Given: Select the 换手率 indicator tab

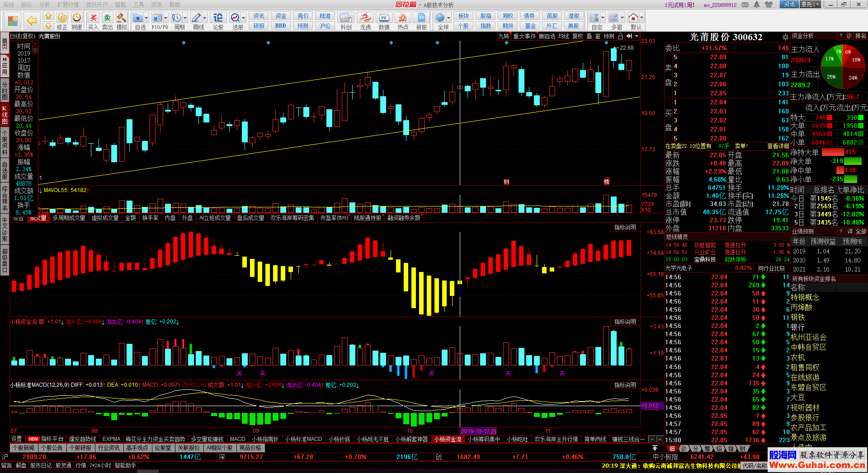Looking at the screenshot, I should pos(150,218).
